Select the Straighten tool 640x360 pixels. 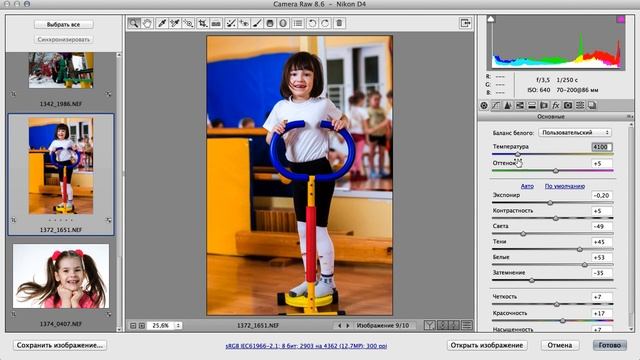tap(216, 23)
